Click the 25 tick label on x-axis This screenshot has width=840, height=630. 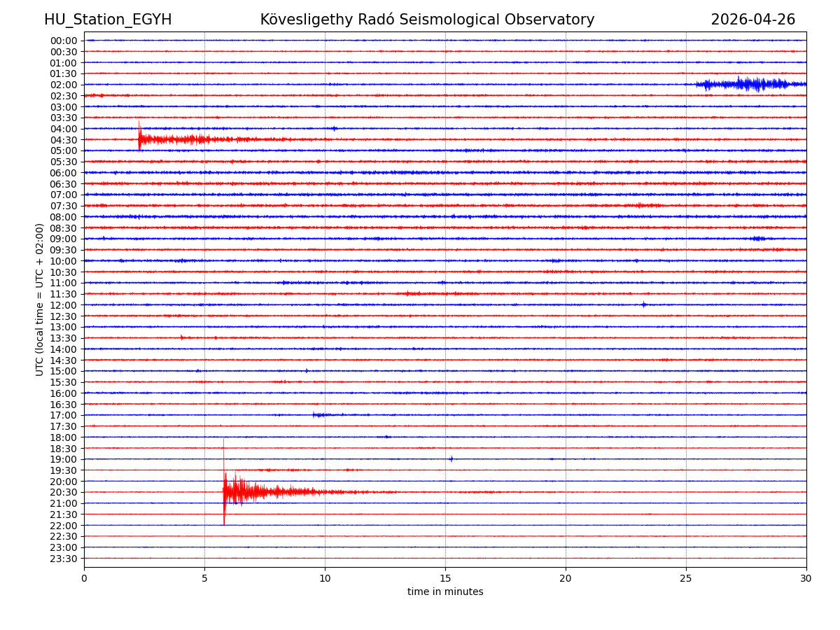click(x=686, y=578)
